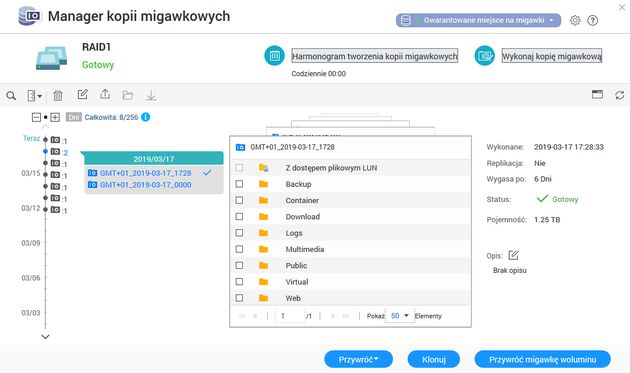Viewport: 630px width, 373px height.
Task: Click the snapshot schedule calendar icon
Action: [x=274, y=56]
